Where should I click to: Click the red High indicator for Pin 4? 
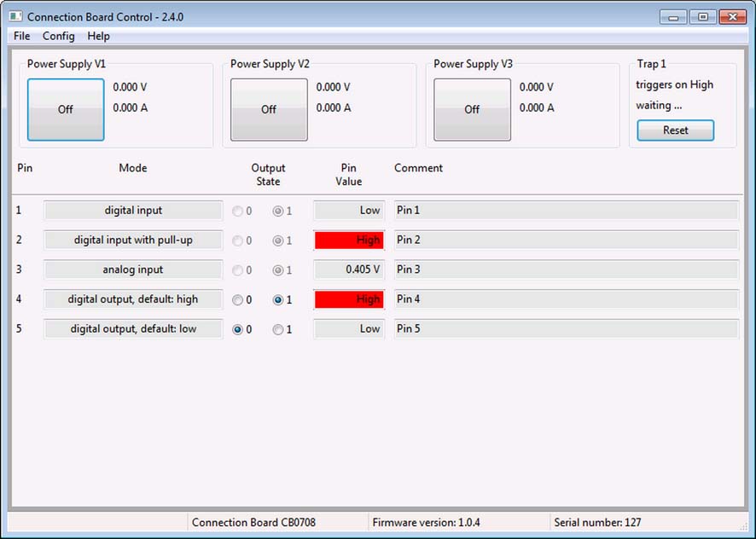click(348, 298)
